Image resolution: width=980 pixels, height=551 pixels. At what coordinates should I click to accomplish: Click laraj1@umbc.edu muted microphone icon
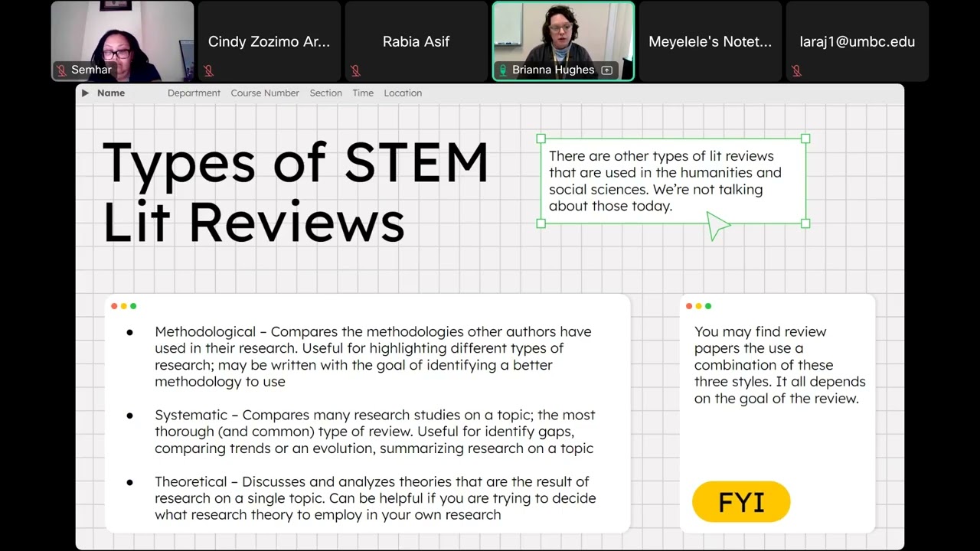796,70
